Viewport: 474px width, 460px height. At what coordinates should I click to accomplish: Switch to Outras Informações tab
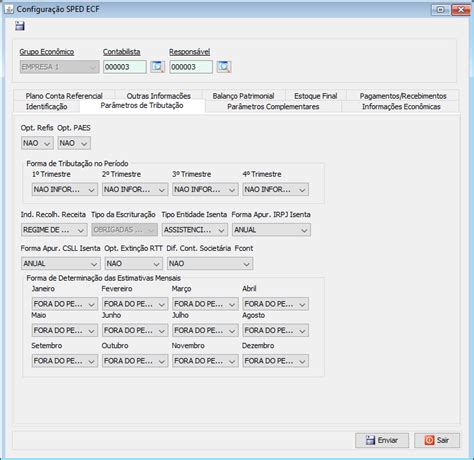pyautogui.click(x=159, y=96)
